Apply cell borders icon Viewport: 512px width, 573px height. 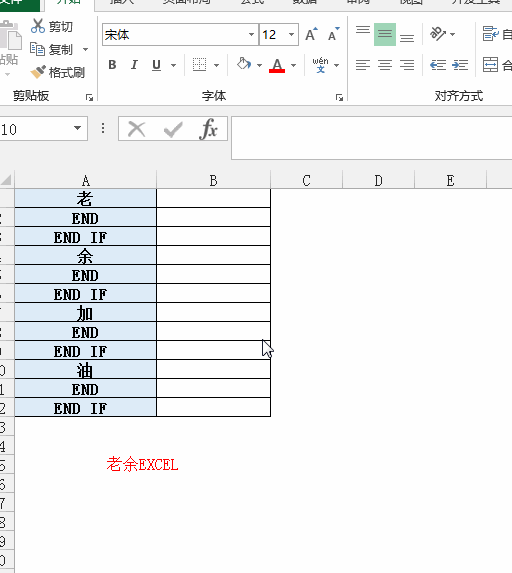click(x=200, y=65)
